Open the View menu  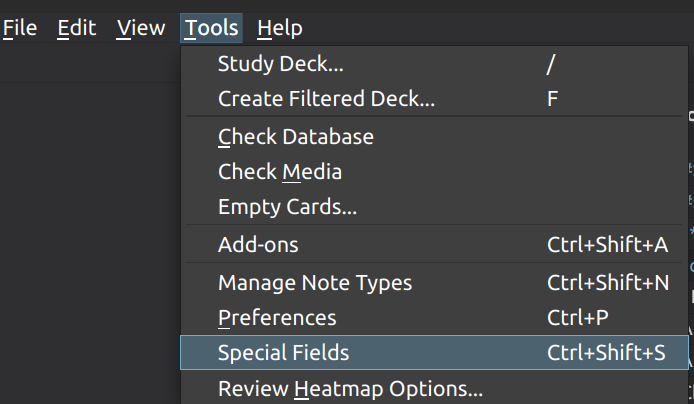(140, 28)
